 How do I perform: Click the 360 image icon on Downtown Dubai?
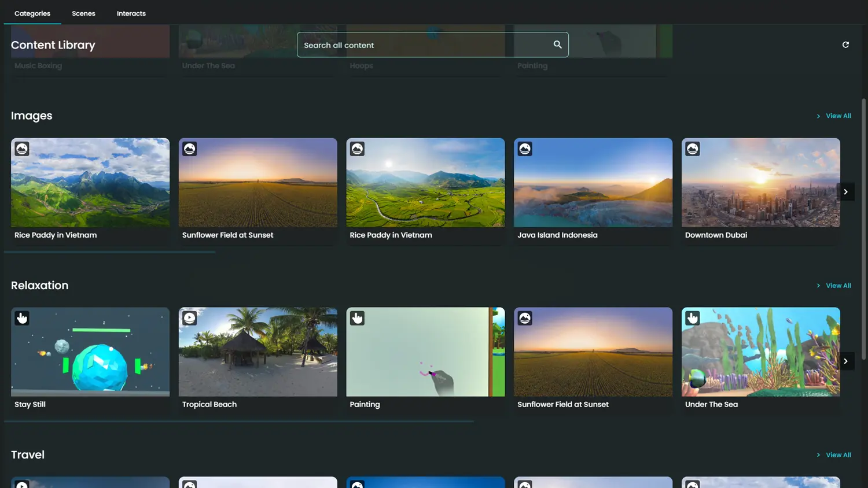click(x=693, y=149)
